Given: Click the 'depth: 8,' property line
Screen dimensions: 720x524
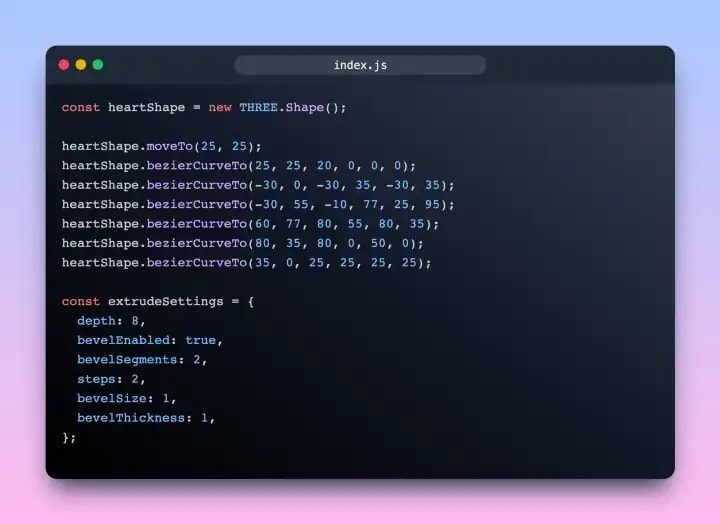Looking at the screenshot, I should tap(111, 321).
